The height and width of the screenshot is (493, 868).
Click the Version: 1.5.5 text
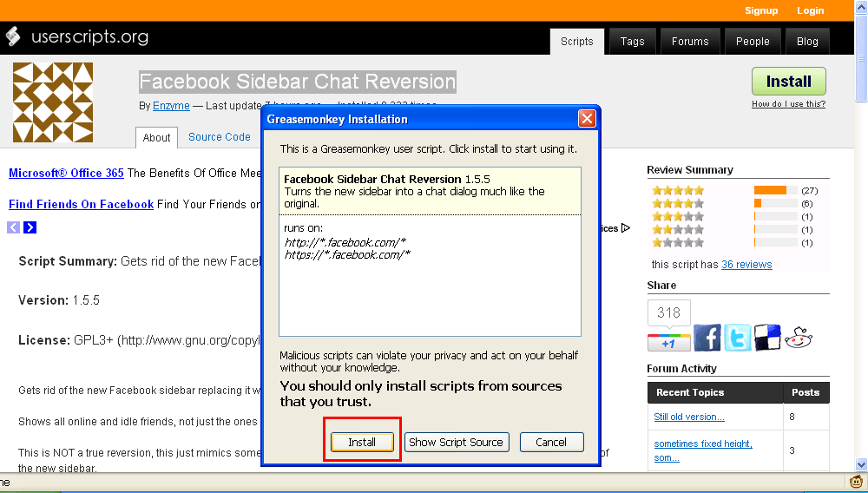(x=59, y=300)
